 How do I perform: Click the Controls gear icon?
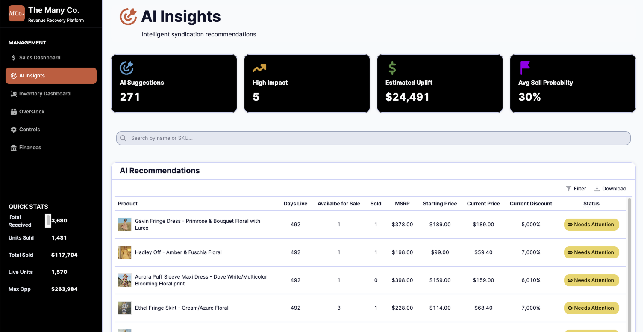14,130
